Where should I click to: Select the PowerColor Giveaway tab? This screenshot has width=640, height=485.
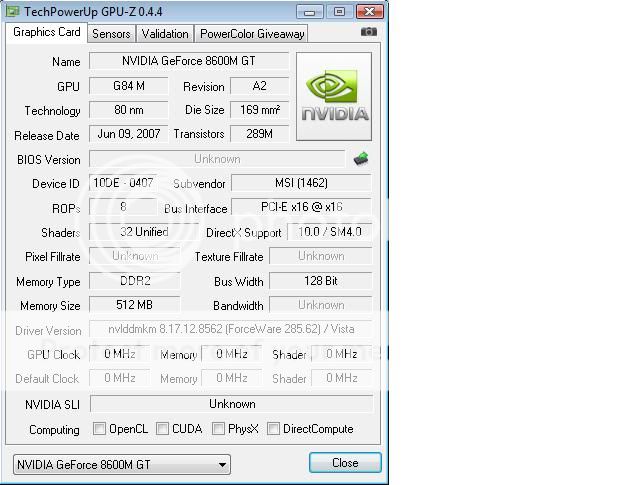pyautogui.click(x=252, y=33)
